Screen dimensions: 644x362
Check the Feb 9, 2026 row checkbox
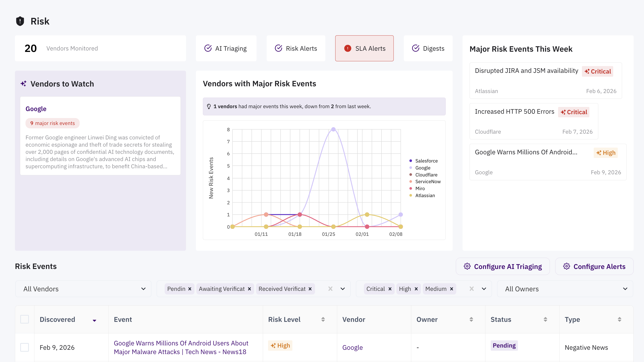pos(25,347)
